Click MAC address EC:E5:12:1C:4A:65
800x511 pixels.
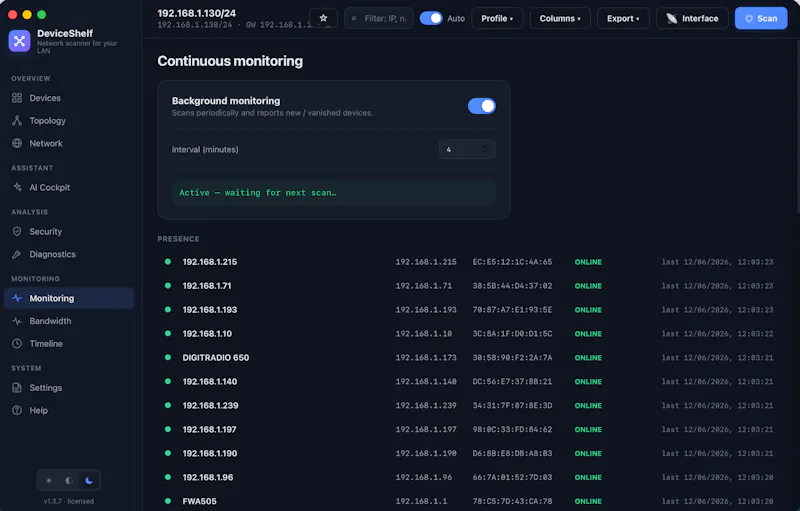click(512, 262)
